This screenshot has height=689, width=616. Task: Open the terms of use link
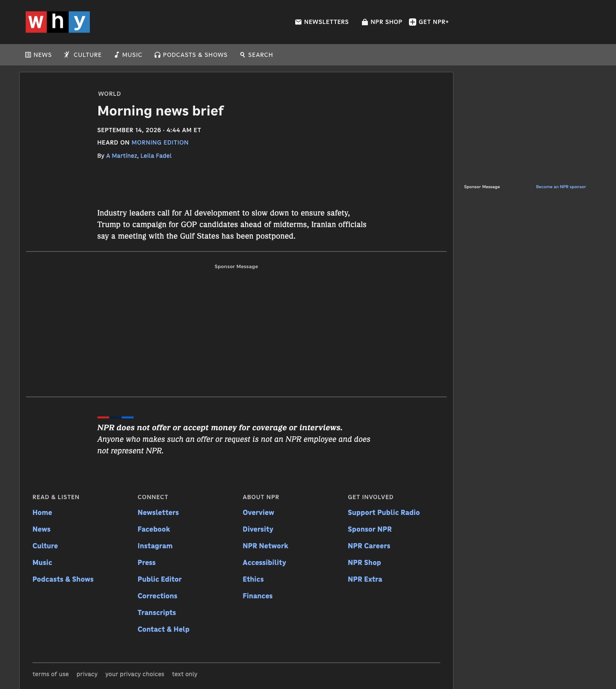(x=50, y=674)
